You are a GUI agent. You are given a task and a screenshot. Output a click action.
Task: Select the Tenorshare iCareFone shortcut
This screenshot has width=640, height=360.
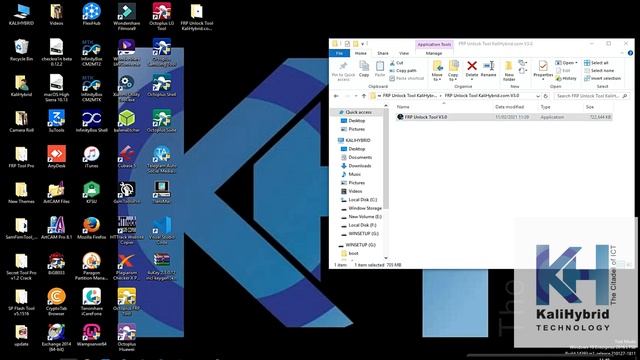pyautogui.click(x=91, y=302)
